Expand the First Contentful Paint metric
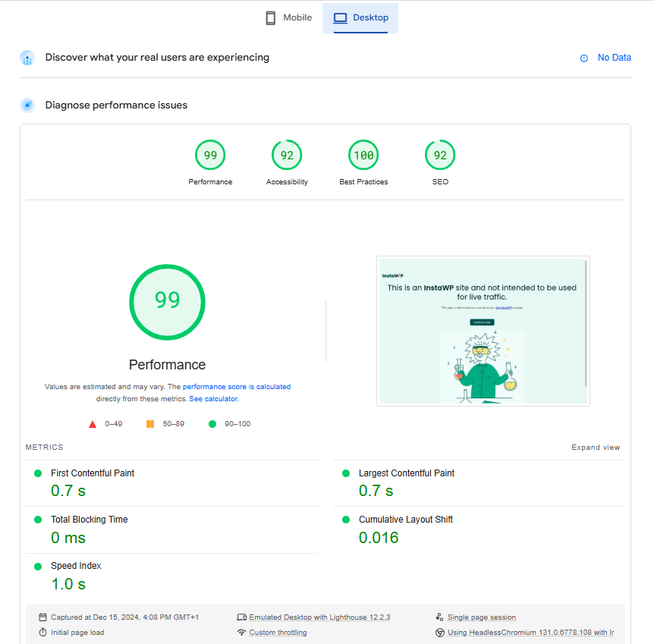The height and width of the screenshot is (644, 654). coord(93,473)
